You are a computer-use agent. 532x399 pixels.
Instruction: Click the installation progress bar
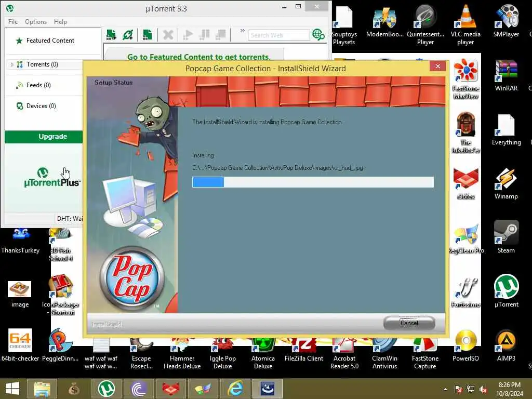[x=313, y=182]
